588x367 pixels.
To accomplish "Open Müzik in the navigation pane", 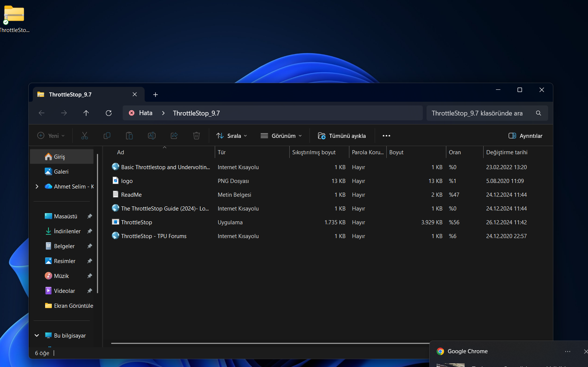I will click(x=62, y=276).
